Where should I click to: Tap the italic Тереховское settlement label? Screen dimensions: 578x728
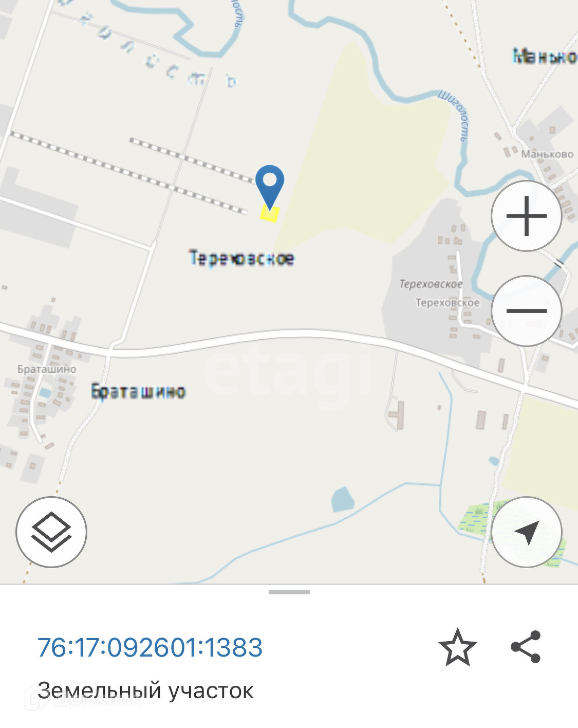[431, 284]
